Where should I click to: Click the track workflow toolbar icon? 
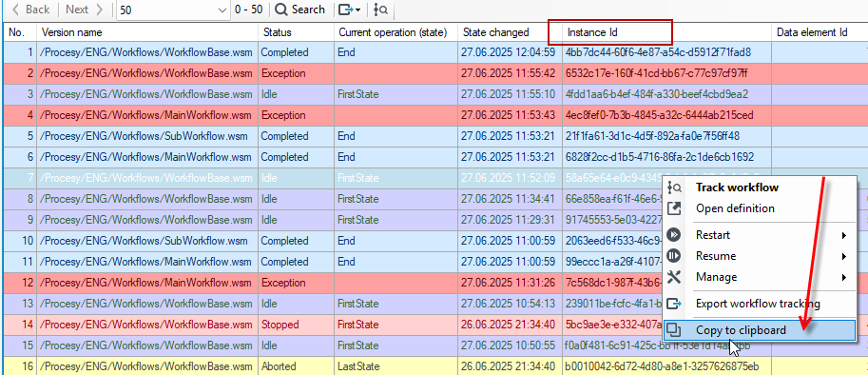tap(381, 10)
